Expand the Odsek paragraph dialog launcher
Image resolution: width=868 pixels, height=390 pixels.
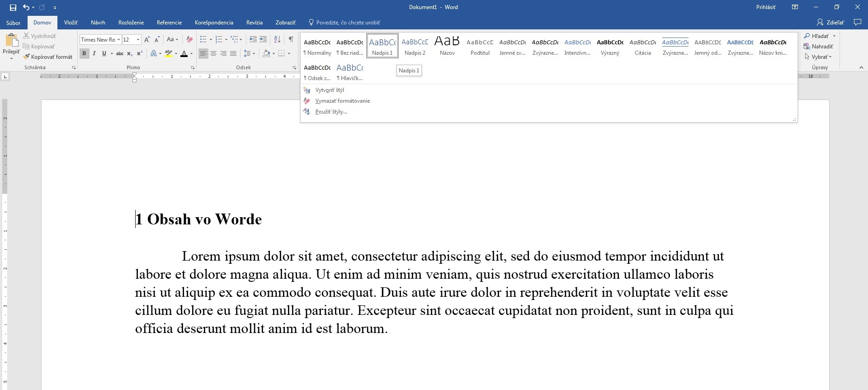click(x=294, y=68)
